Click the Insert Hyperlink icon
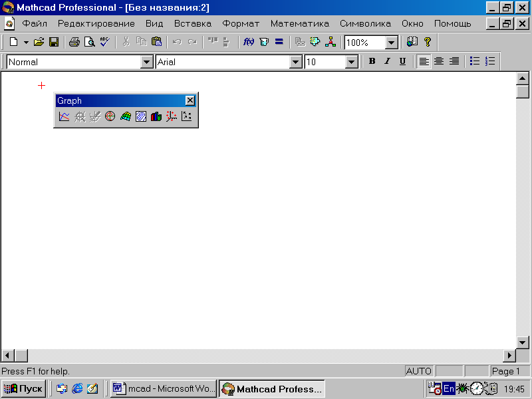This screenshot has height=399, width=532. tap(300, 42)
